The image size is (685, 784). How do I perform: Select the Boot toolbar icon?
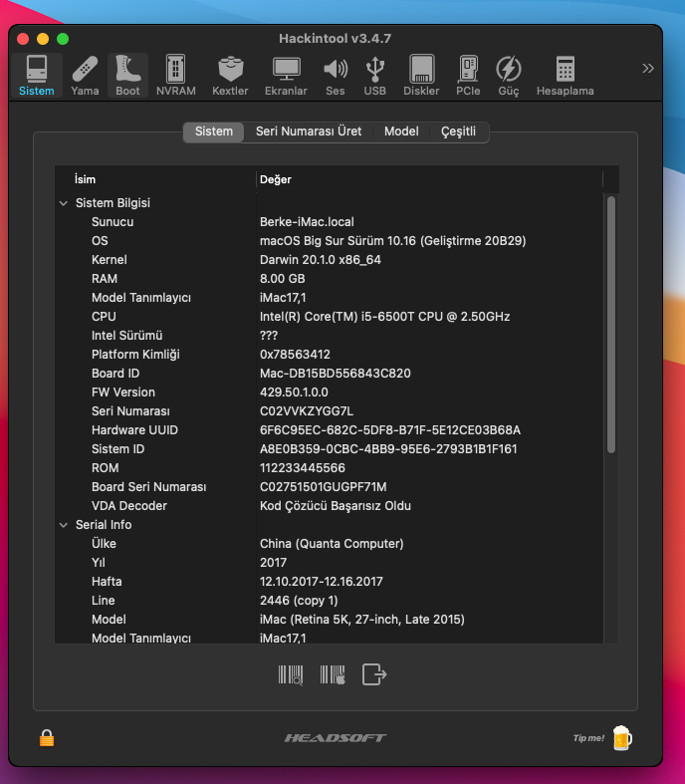127,76
